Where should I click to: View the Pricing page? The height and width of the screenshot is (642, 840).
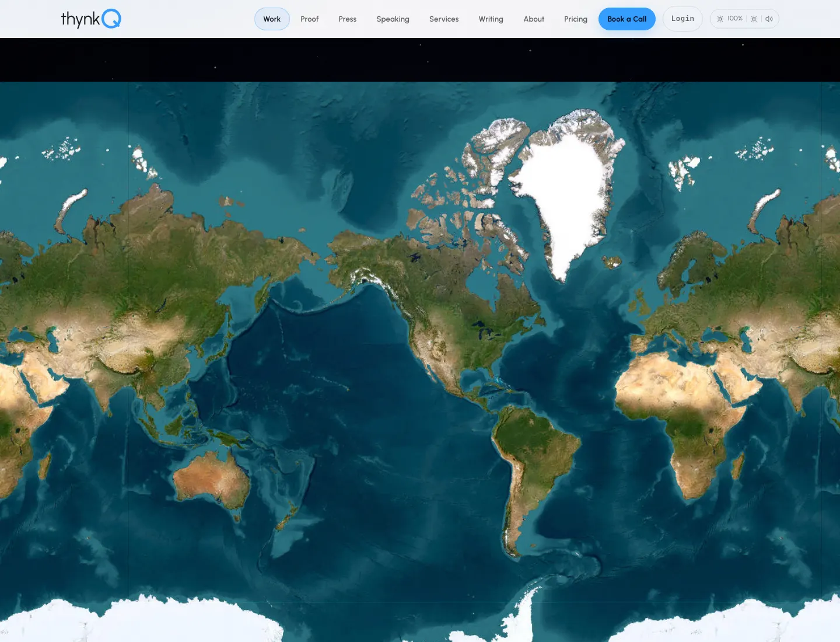(576, 19)
